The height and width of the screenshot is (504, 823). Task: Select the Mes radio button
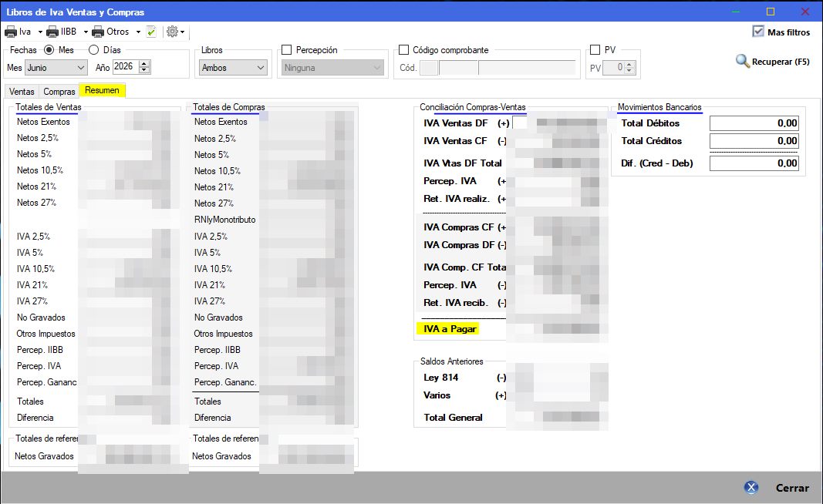[49, 50]
